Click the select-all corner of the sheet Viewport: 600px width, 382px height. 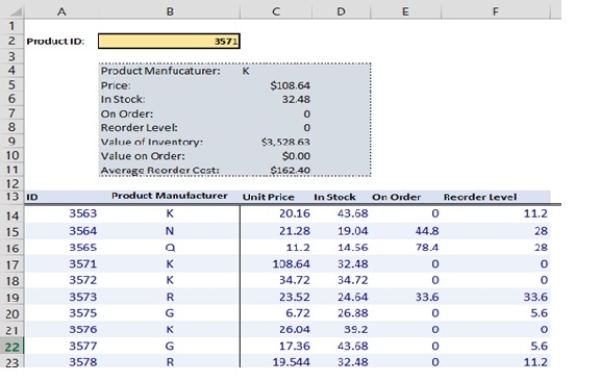coord(12,10)
